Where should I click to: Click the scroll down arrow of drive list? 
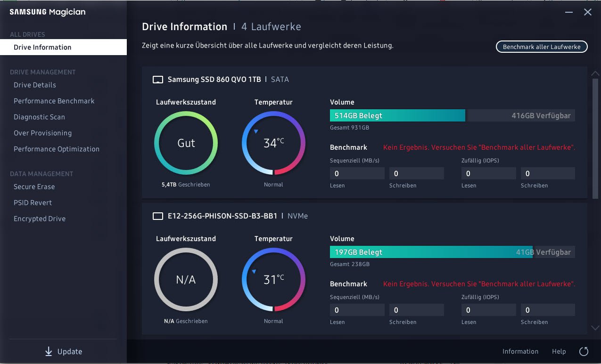coord(595,328)
